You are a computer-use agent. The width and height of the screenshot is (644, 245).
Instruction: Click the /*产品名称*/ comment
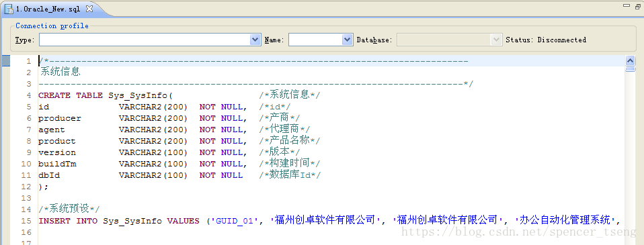pos(289,141)
